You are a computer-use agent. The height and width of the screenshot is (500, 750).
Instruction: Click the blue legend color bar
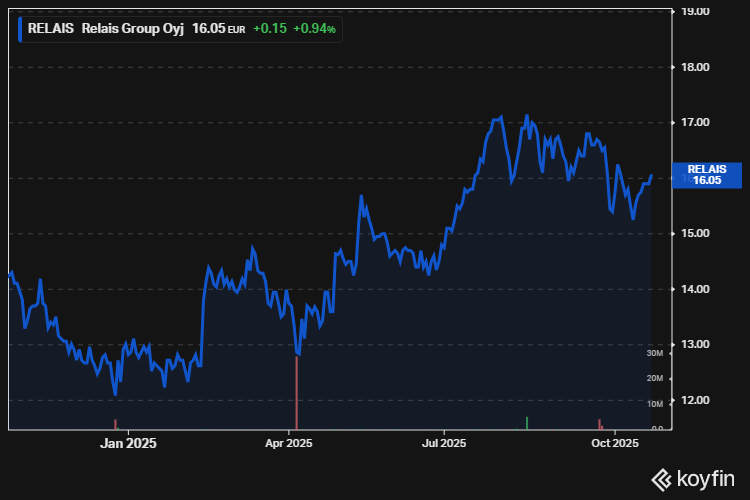pos(20,30)
